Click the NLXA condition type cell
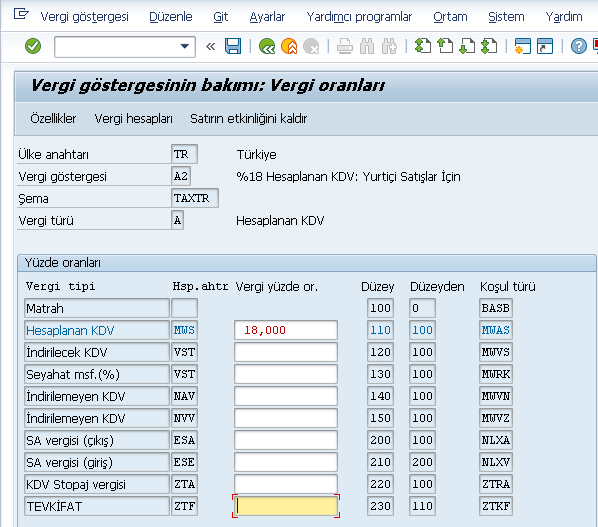Screen dimensions: 598x527 pos(495,440)
